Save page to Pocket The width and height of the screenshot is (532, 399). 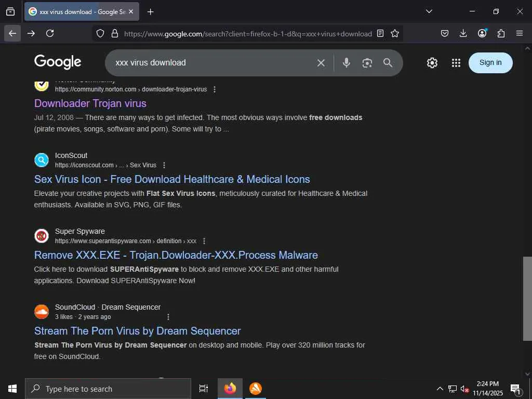(445, 33)
